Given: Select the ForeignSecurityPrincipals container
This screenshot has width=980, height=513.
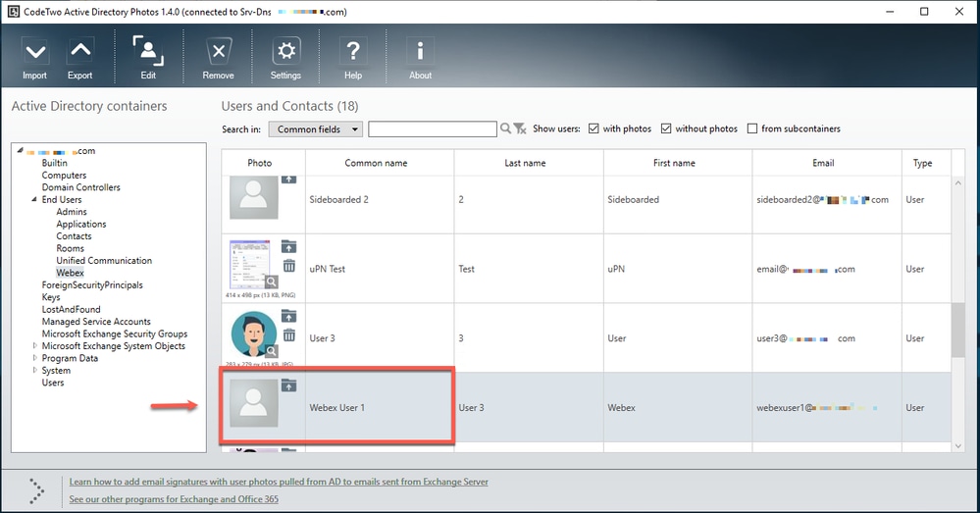Looking at the screenshot, I should point(92,284).
